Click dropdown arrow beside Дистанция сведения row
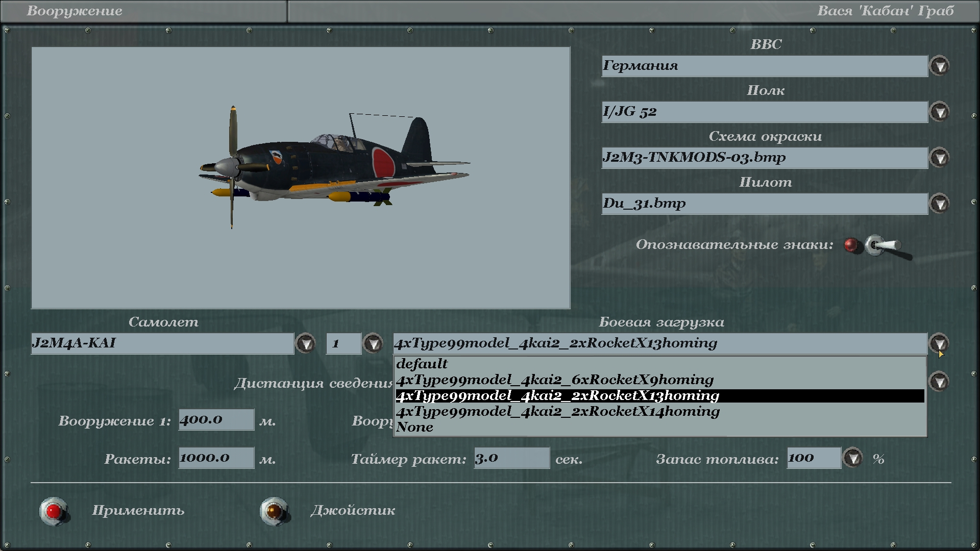This screenshot has width=980, height=551. (939, 382)
